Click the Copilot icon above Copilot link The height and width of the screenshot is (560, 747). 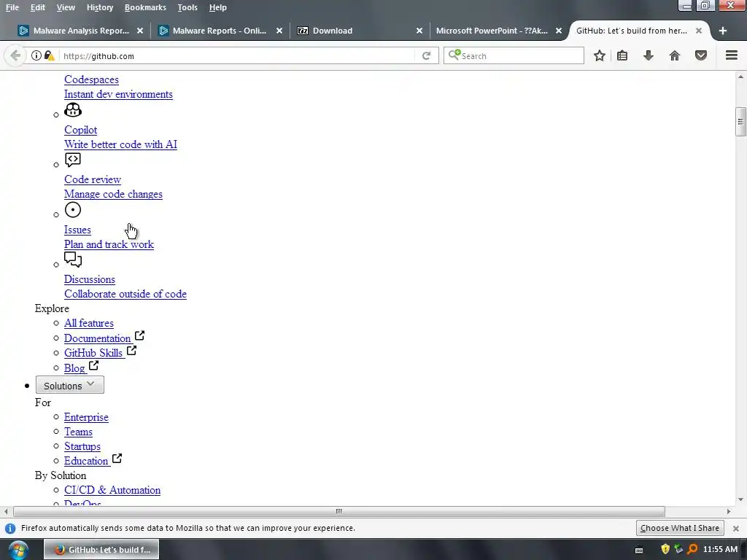[73, 110]
